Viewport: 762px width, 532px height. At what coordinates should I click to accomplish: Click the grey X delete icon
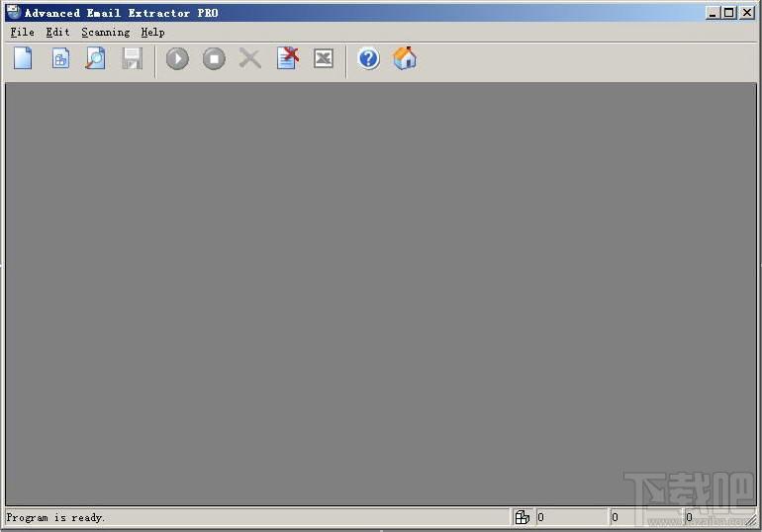click(x=250, y=58)
